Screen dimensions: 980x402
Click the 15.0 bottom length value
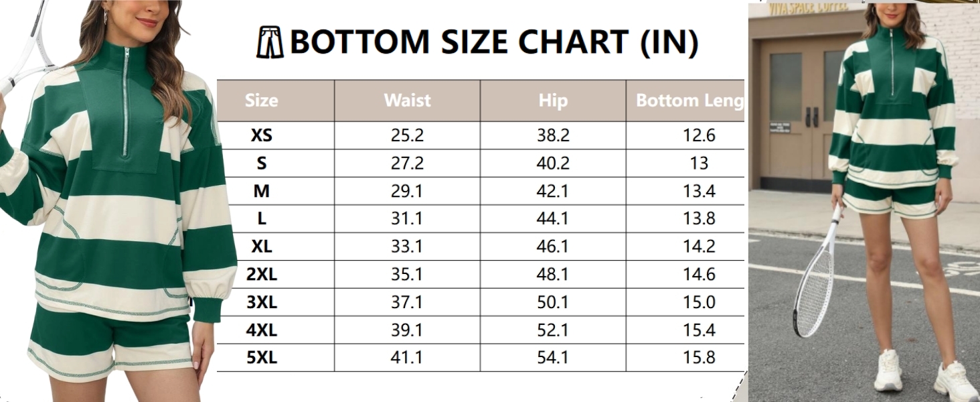pyautogui.click(x=699, y=303)
